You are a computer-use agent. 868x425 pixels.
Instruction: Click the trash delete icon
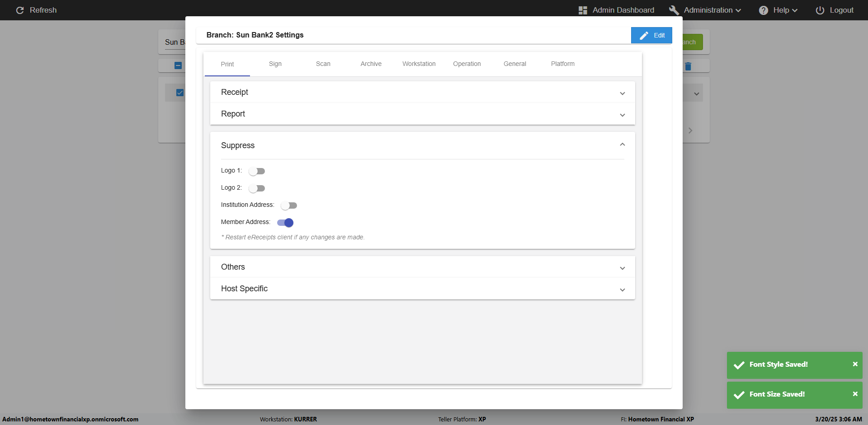(688, 66)
